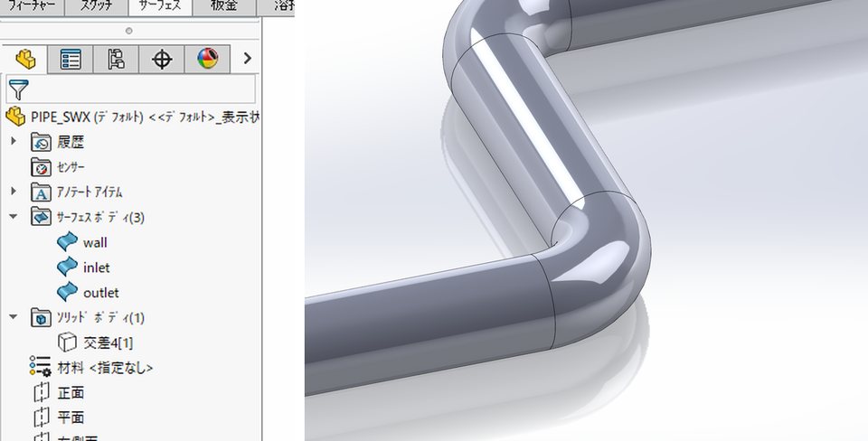Select the inlet surface body icon

(67, 267)
